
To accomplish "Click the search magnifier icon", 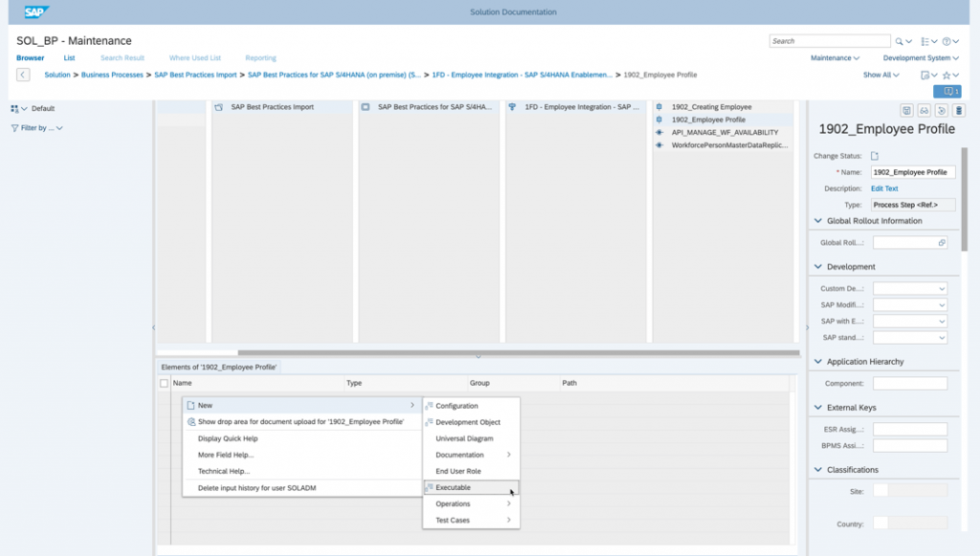I will [899, 41].
